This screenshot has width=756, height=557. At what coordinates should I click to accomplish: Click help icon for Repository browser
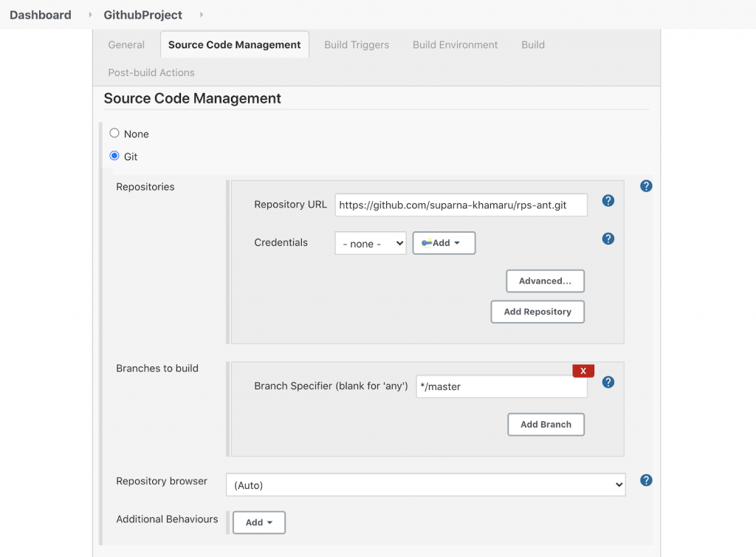pyautogui.click(x=646, y=480)
